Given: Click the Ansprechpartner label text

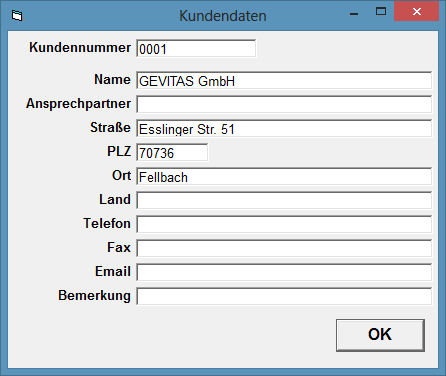Looking at the screenshot, I should point(78,104).
